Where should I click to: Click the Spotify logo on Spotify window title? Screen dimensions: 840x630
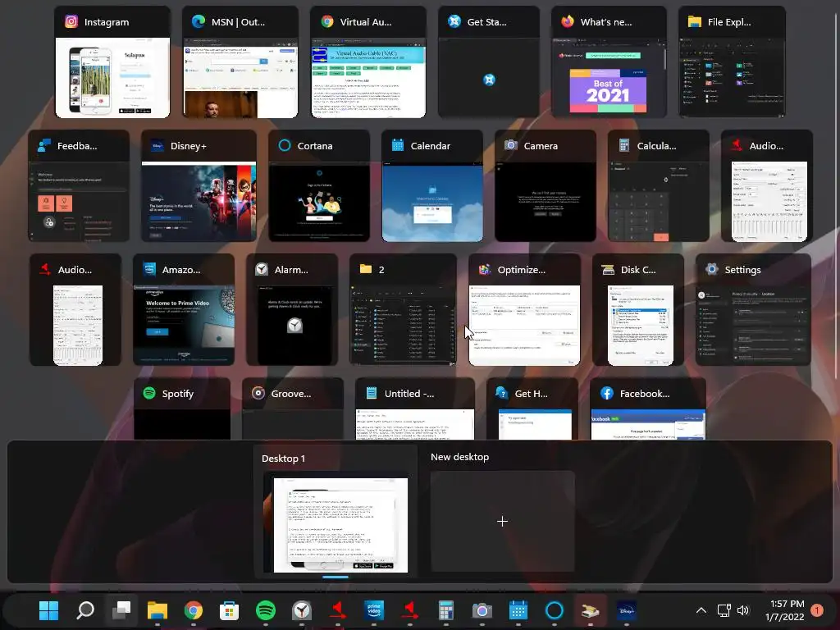coord(149,393)
